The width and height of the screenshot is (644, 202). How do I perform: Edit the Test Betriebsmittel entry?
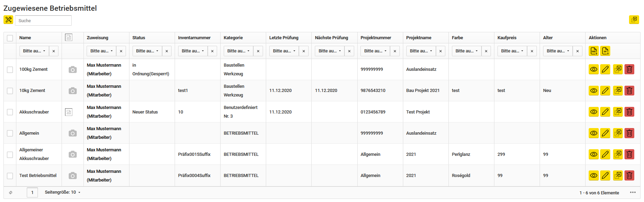coord(605,175)
